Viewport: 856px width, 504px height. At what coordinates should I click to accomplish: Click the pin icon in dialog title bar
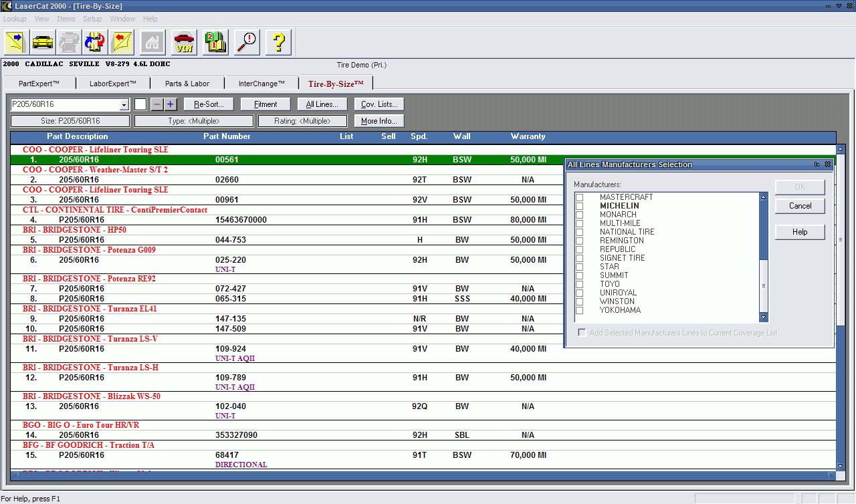tap(817, 164)
